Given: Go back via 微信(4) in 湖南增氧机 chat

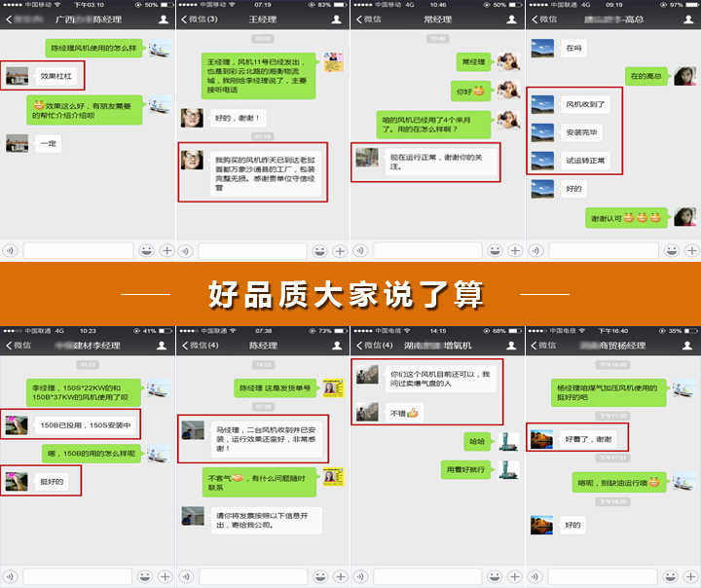Looking at the screenshot, I should coord(373,346).
